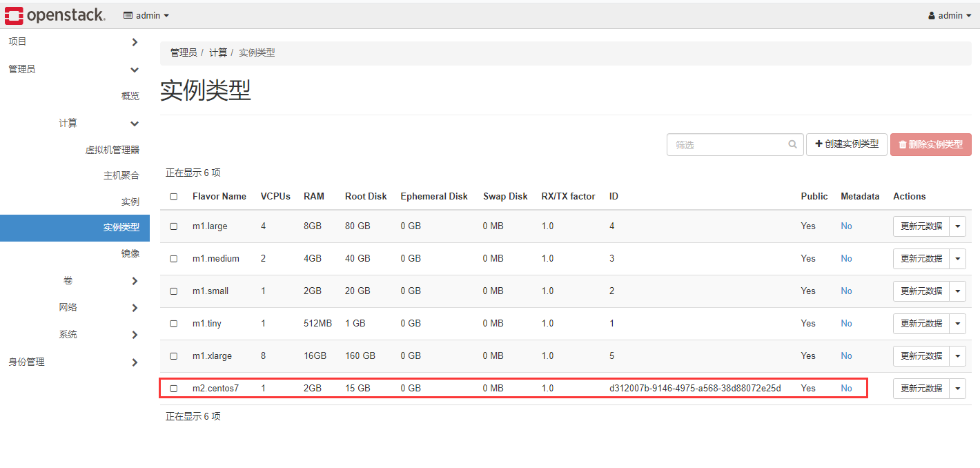
Task: Select the highlighted 实例类型 sidebar item
Action: (75, 227)
